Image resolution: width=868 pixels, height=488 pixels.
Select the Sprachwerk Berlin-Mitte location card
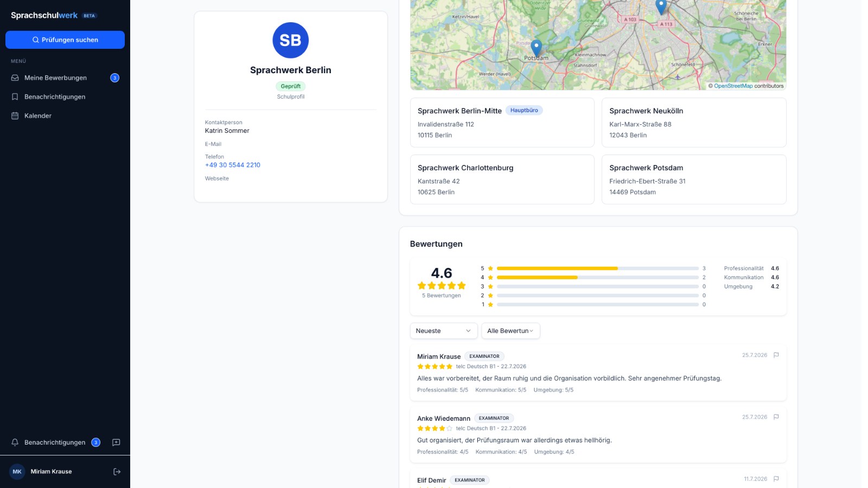[502, 123]
